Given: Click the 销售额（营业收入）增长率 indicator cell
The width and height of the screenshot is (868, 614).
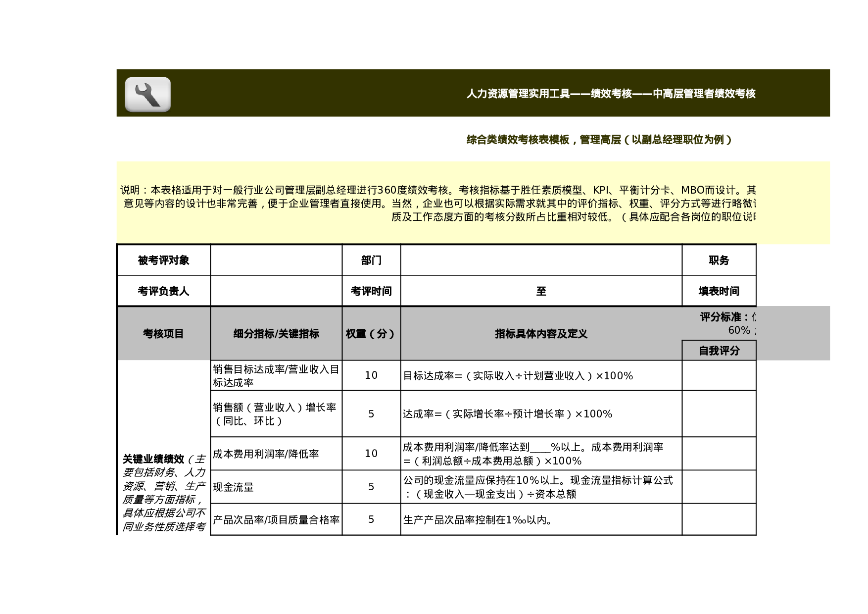Looking at the screenshot, I should pos(275,414).
